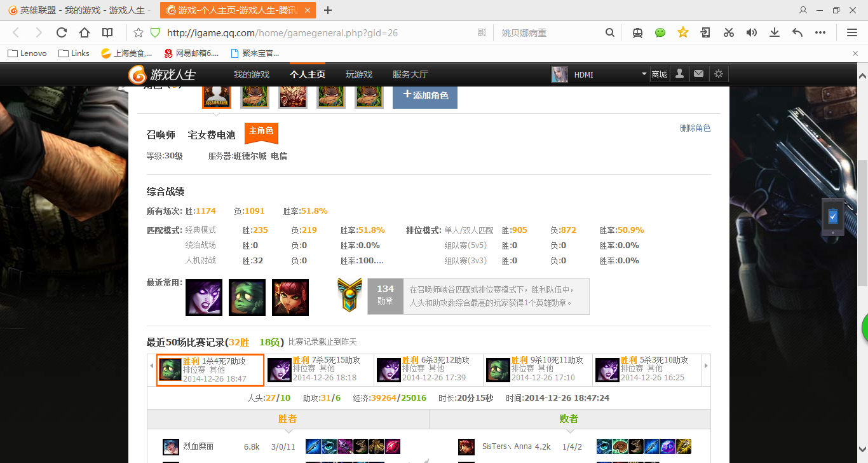The height and width of the screenshot is (463, 868).
Task: Click the 134 勋章 medal count box
Action: coord(385,296)
